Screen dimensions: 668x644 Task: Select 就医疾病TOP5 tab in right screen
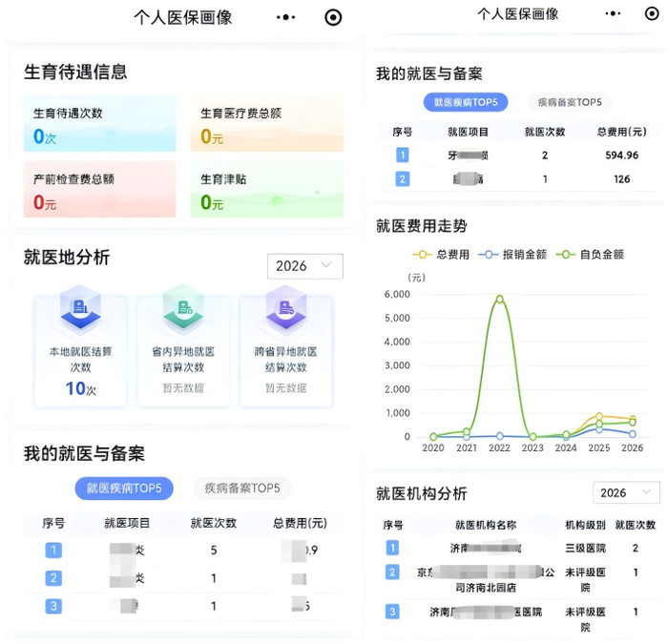466,102
